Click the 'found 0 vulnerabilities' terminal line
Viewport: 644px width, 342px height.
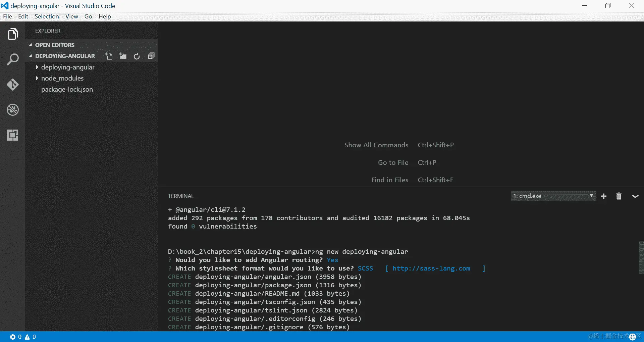(212, 227)
